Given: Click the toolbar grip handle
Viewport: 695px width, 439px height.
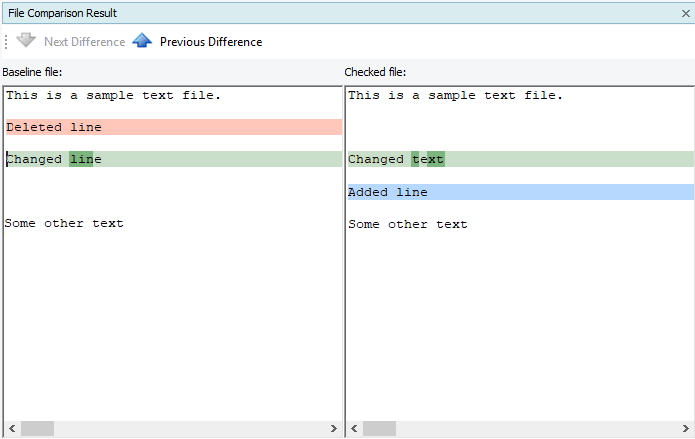Looking at the screenshot, I should (x=7, y=41).
